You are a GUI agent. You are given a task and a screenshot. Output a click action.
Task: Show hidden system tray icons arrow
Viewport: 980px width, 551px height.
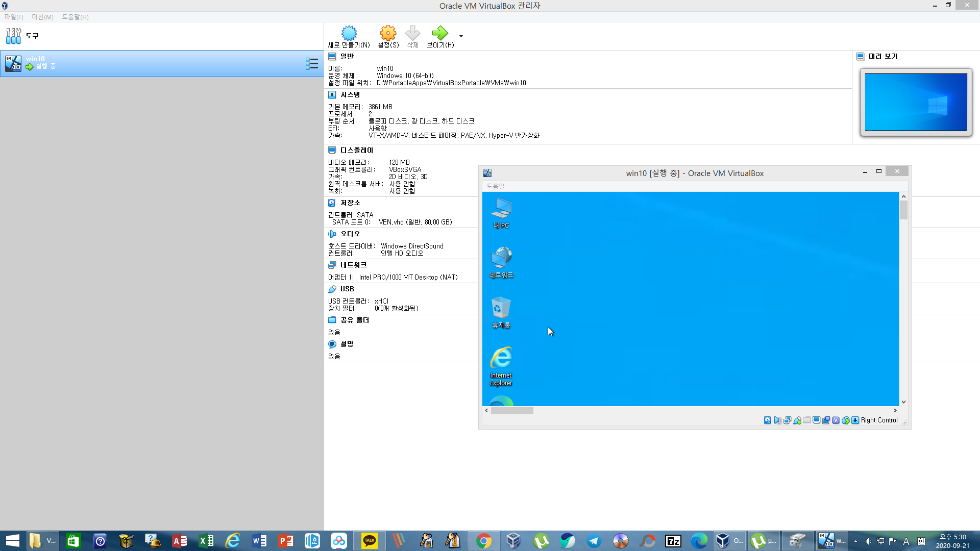(x=855, y=541)
